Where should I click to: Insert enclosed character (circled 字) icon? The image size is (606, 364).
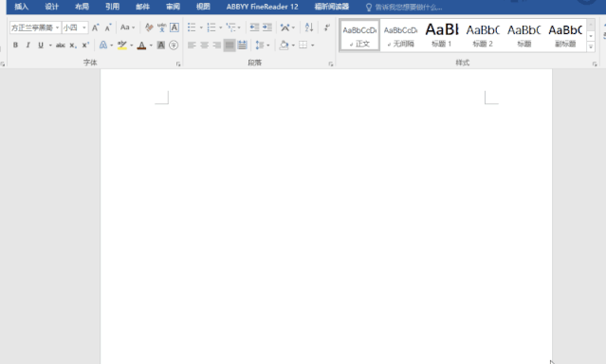pos(174,45)
